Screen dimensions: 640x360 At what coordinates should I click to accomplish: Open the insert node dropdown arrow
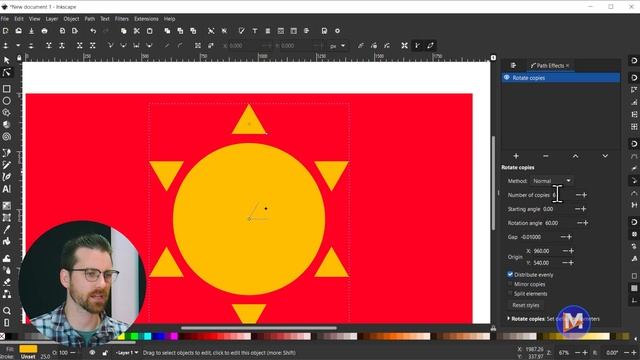[18, 46]
